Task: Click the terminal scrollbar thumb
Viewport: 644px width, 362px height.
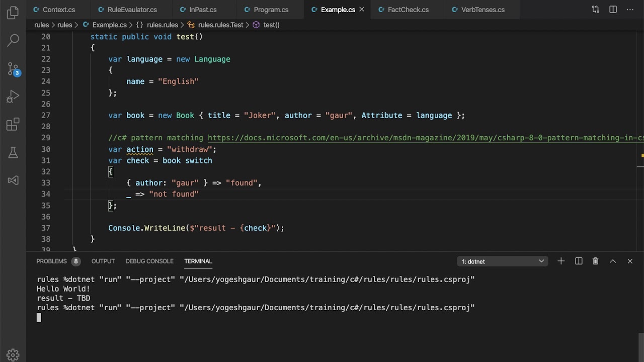Action: (x=641, y=347)
